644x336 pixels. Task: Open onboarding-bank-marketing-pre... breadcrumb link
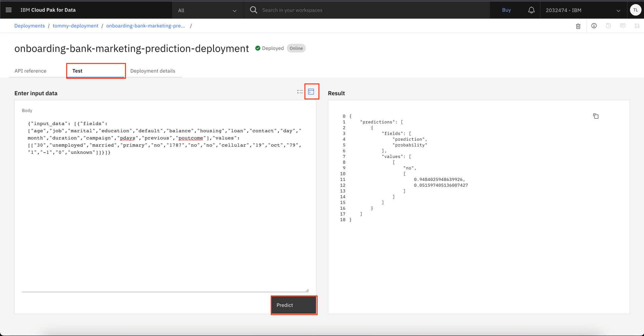coord(146,26)
